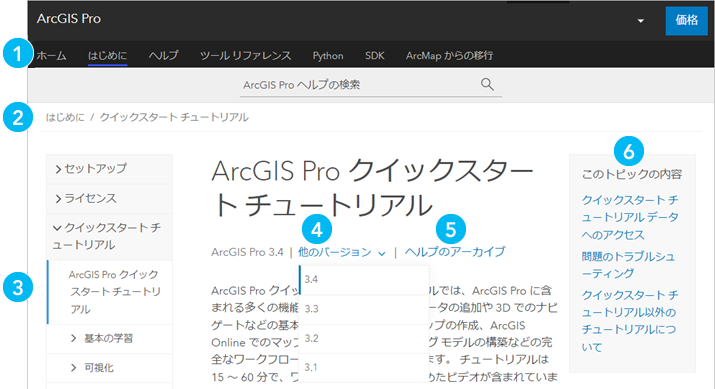
Task: Select ArcGIS Pro クイックスタート チュートリアル sidebar item
Action: coord(110,292)
